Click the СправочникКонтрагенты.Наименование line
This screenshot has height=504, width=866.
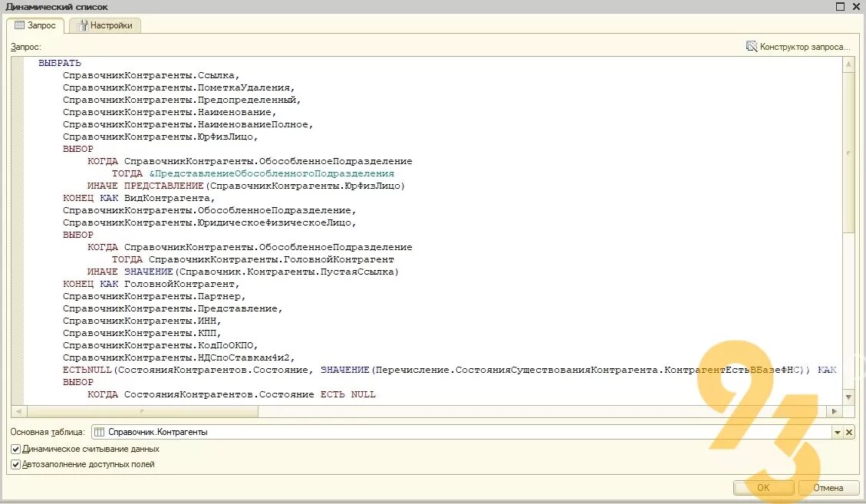pyautogui.click(x=170, y=112)
